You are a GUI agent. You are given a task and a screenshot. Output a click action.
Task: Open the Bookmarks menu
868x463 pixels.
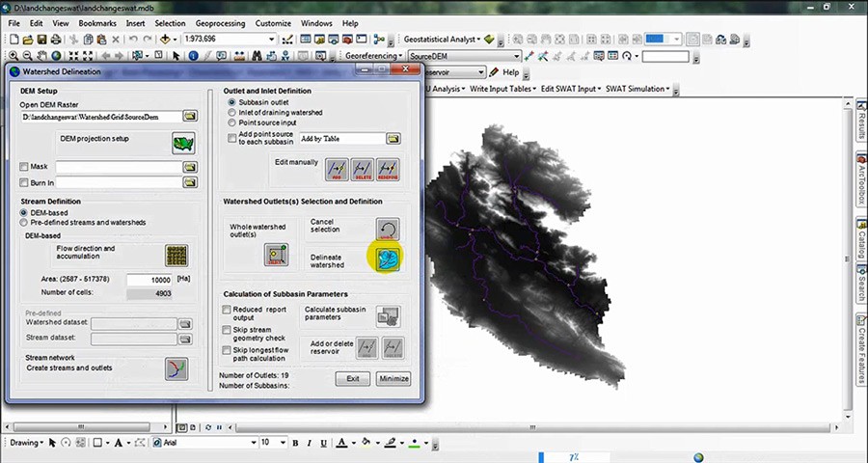pos(97,23)
